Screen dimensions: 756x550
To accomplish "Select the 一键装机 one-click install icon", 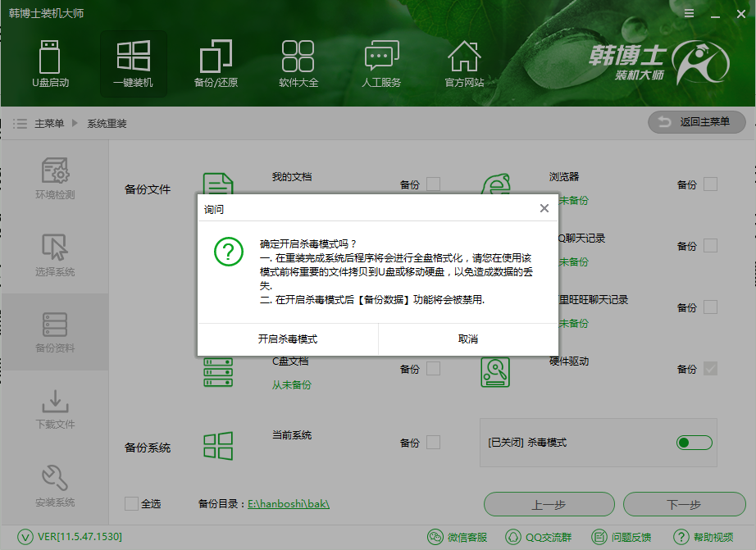I will click(134, 64).
